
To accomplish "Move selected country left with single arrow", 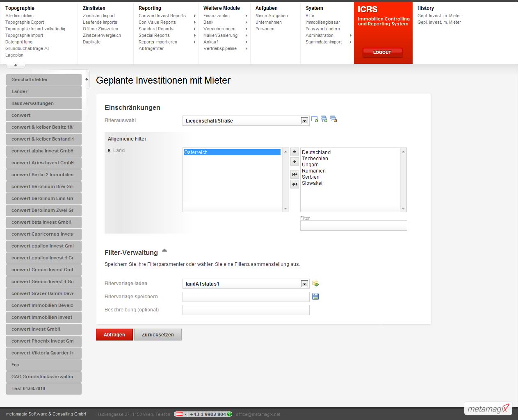I will tap(294, 162).
